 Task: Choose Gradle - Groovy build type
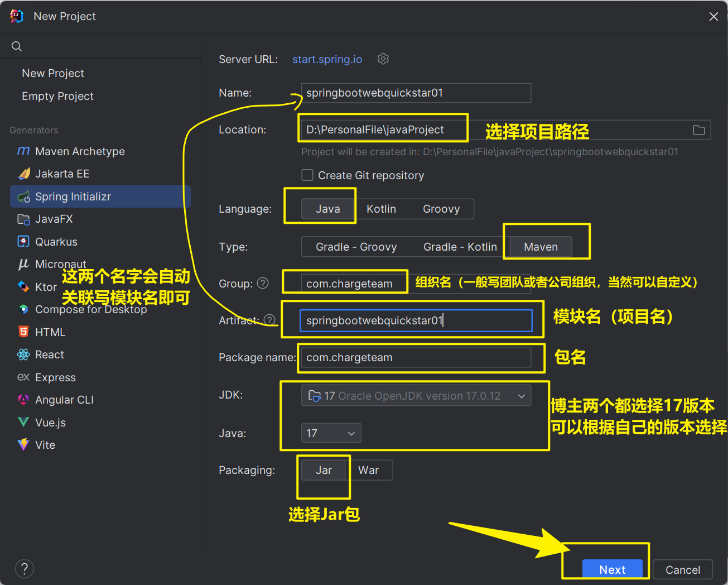coord(356,247)
